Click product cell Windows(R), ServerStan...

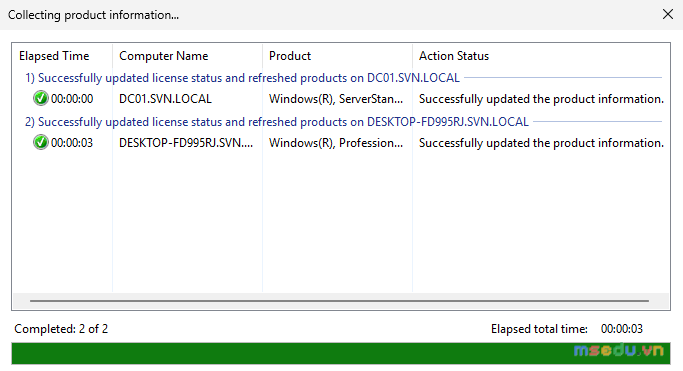tap(336, 99)
